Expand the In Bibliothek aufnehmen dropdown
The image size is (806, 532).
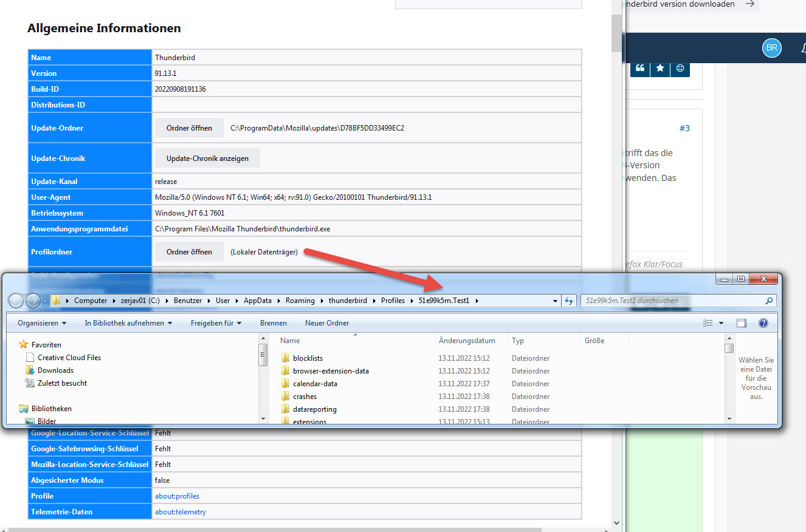128,323
